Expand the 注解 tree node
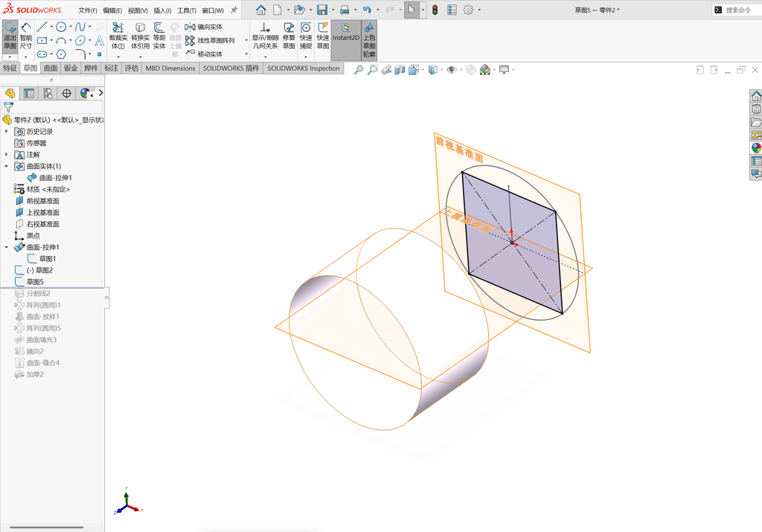Viewport: 762px width, 532px height. click(x=6, y=155)
